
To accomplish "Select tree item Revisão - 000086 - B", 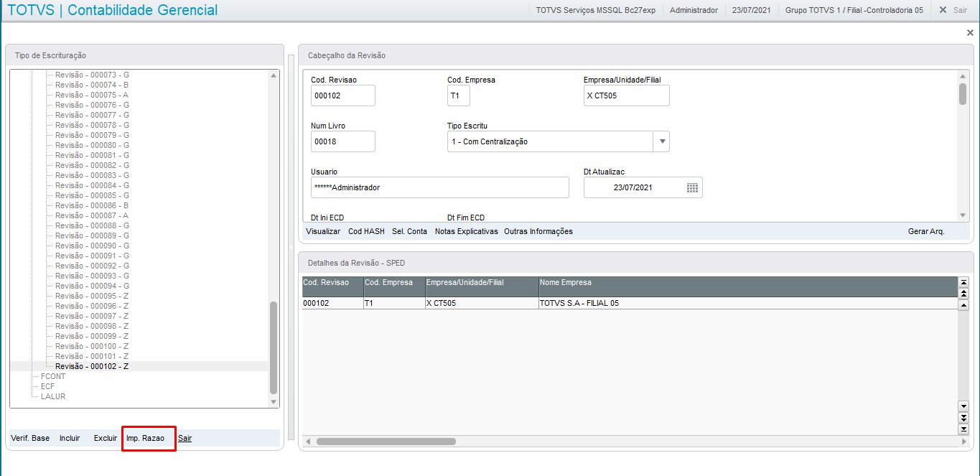I will tap(92, 205).
